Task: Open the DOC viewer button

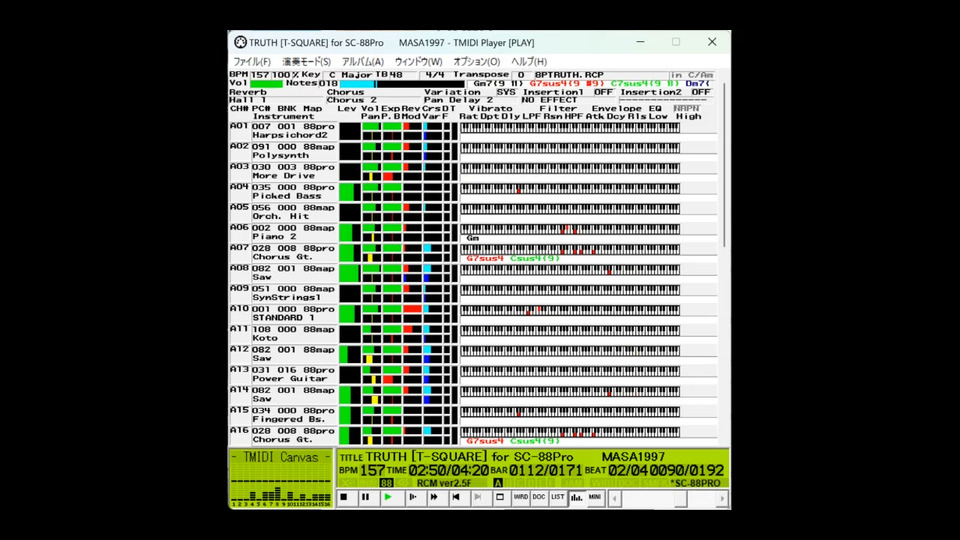Action: [x=539, y=498]
